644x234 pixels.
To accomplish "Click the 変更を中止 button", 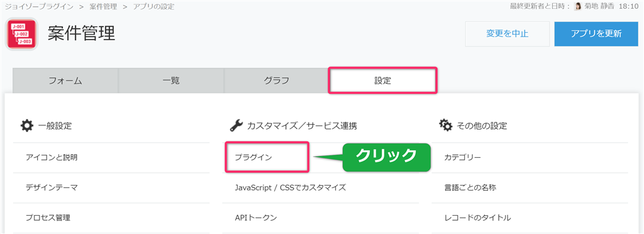I will coord(508,34).
